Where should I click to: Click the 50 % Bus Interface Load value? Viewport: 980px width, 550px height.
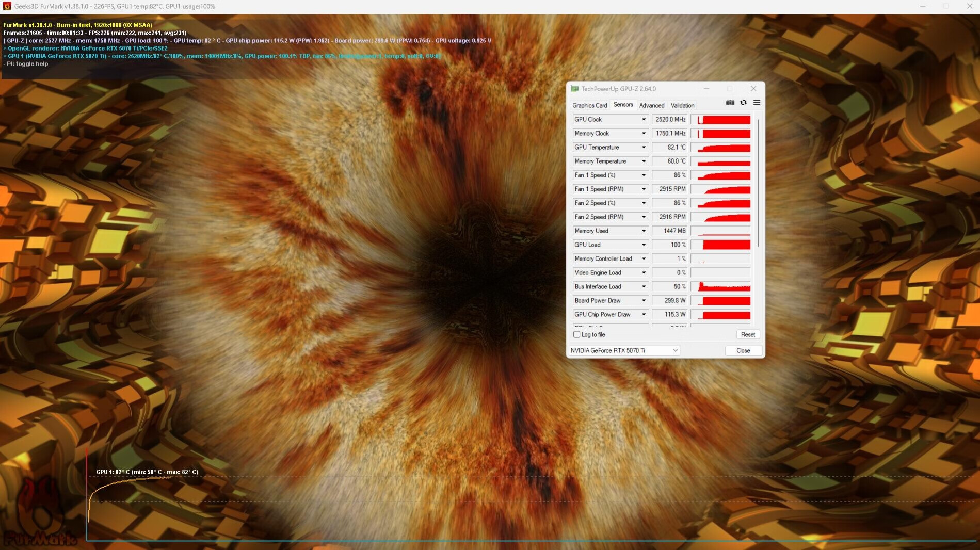tap(670, 286)
